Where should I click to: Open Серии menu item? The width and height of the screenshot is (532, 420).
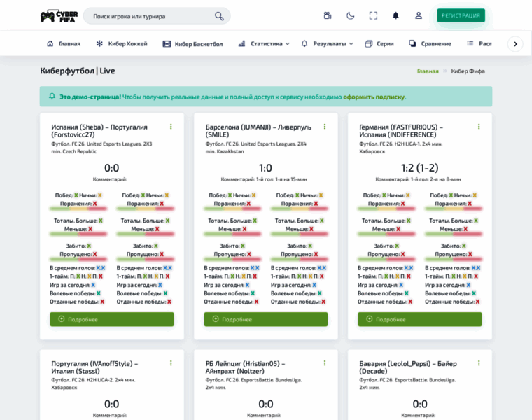tap(379, 44)
